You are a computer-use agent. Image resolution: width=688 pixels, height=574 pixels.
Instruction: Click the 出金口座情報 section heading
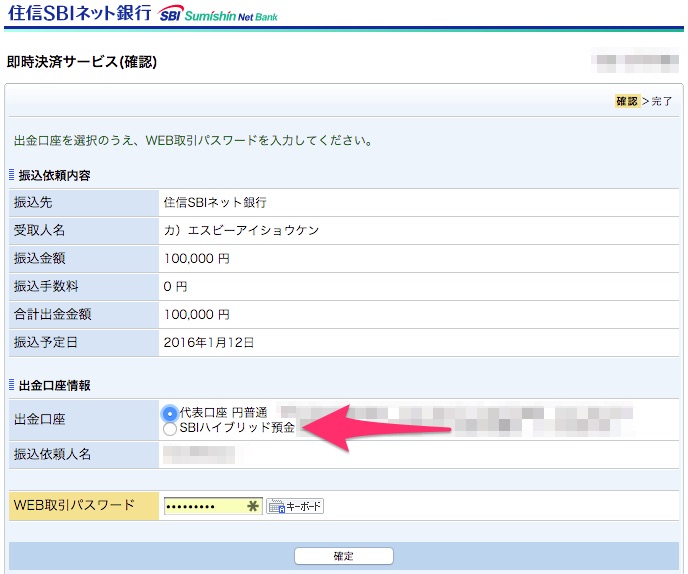[x=54, y=386]
